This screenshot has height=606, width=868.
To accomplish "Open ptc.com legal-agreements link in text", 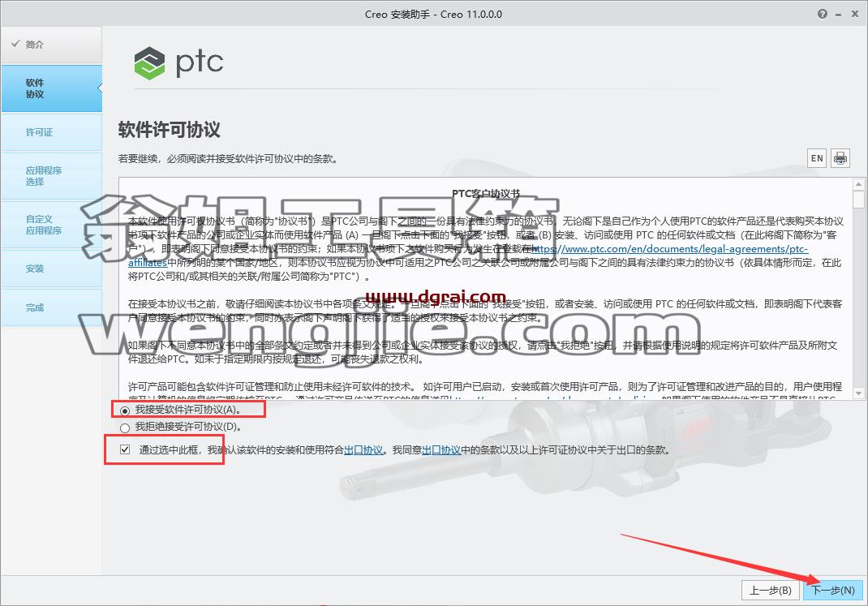I will click(x=670, y=249).
